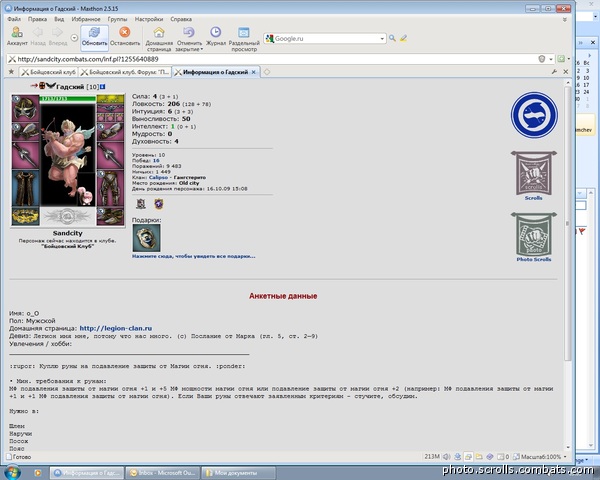Click the magnifier search icon
The height and width of the screenshot is (480, 600).
(392, 38)
